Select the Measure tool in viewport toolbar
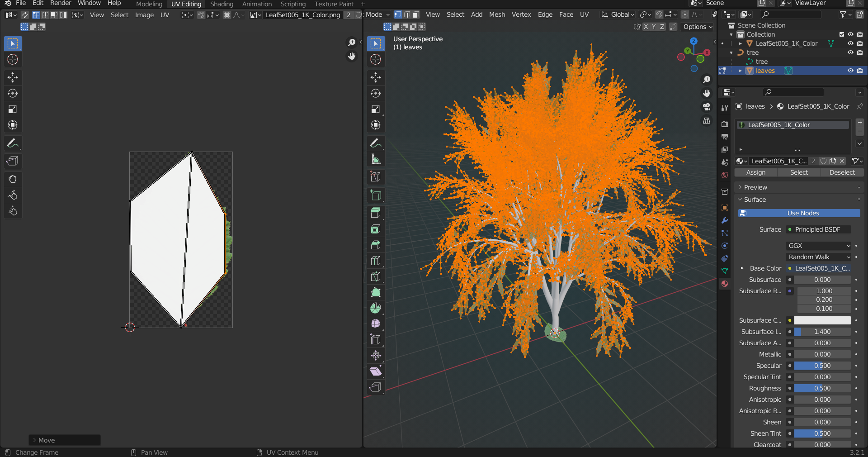 (x=375, y=159)
